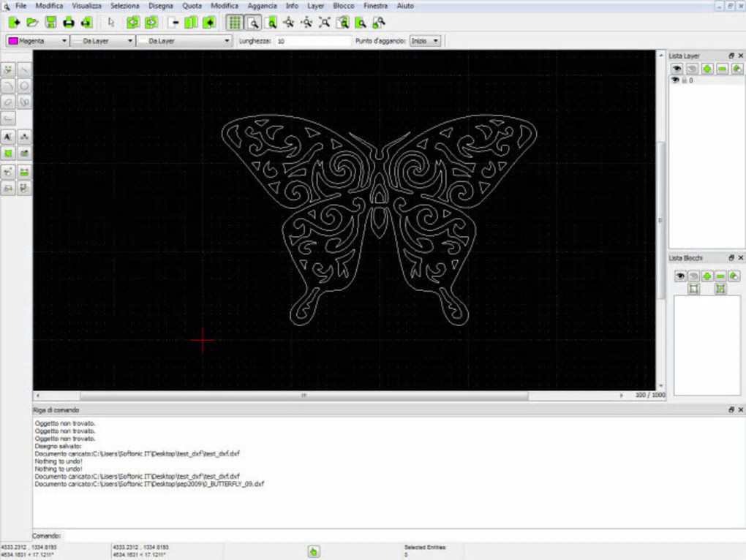This screenshot has height=560, width=746.
Task: Edit layer attributes icon in Lista Layer
Action: tap(737, 69)
